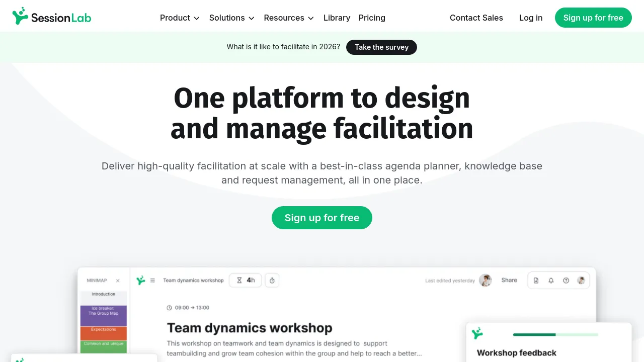Click the MINIMAP panel label

coord(97,281)
